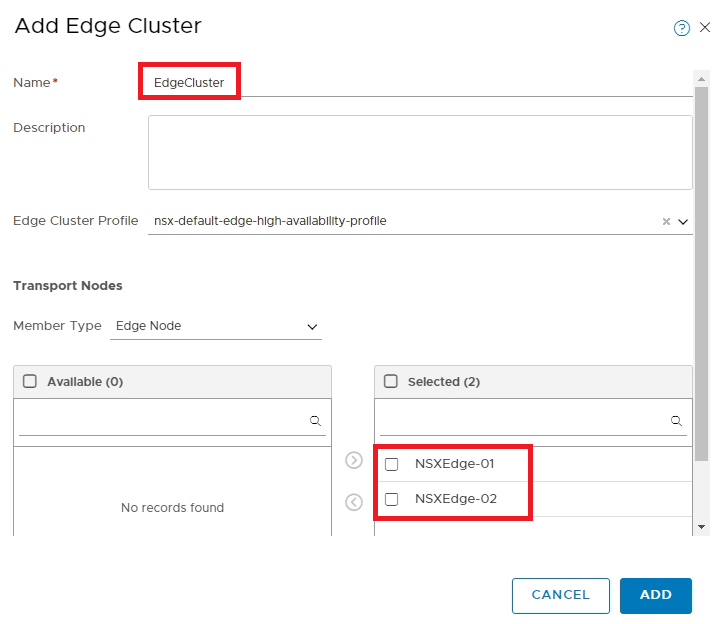
Task: Open the Member Type dropdown
Action: click(x=215, y=326)
